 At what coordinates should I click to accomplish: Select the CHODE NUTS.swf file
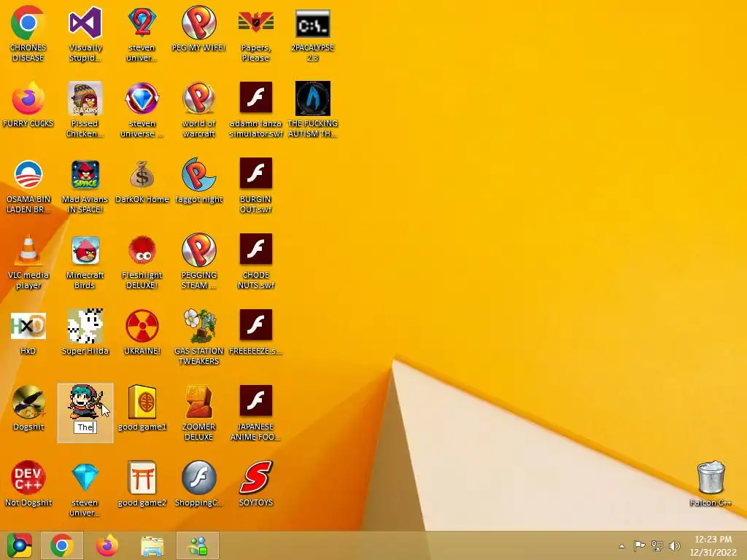click(x=256, y=249)
